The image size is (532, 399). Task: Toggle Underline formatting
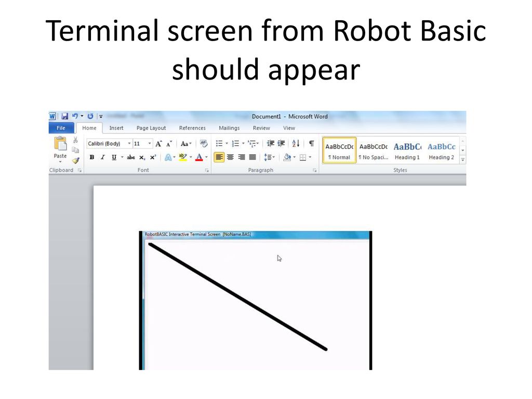[x=114, y=157]
